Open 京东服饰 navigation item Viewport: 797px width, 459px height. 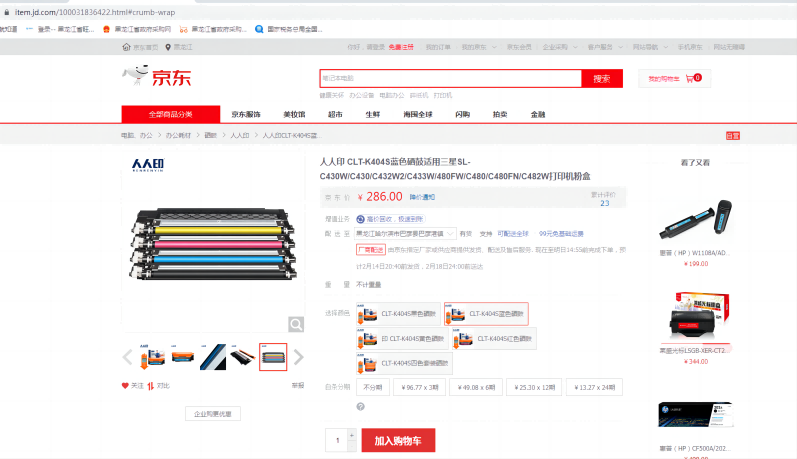[246, 114]
